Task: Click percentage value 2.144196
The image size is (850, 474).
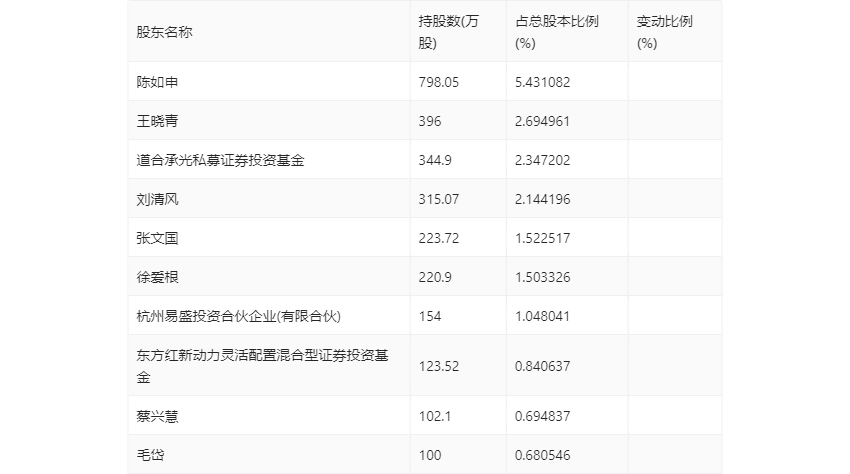Action: (x=543, y=199)
